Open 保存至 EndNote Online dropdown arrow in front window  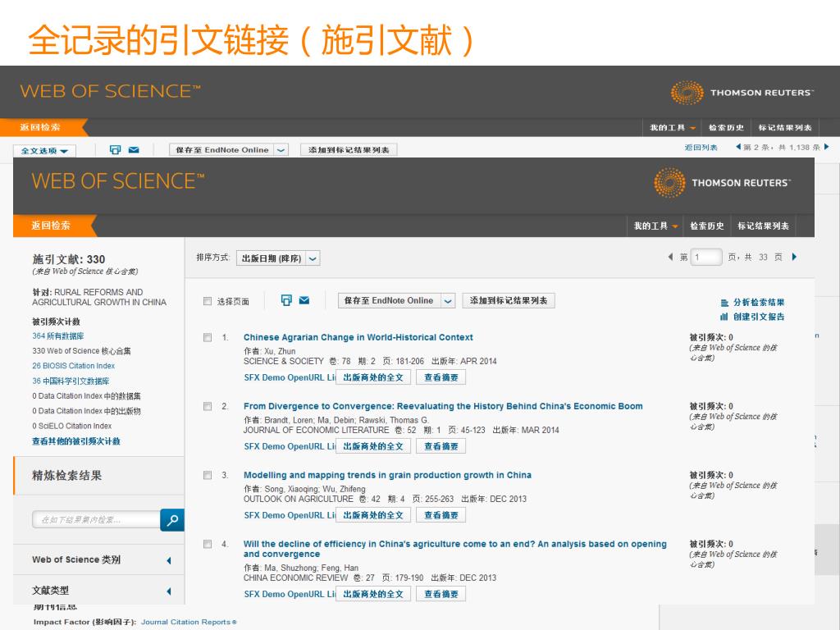[x=448, y=301]
